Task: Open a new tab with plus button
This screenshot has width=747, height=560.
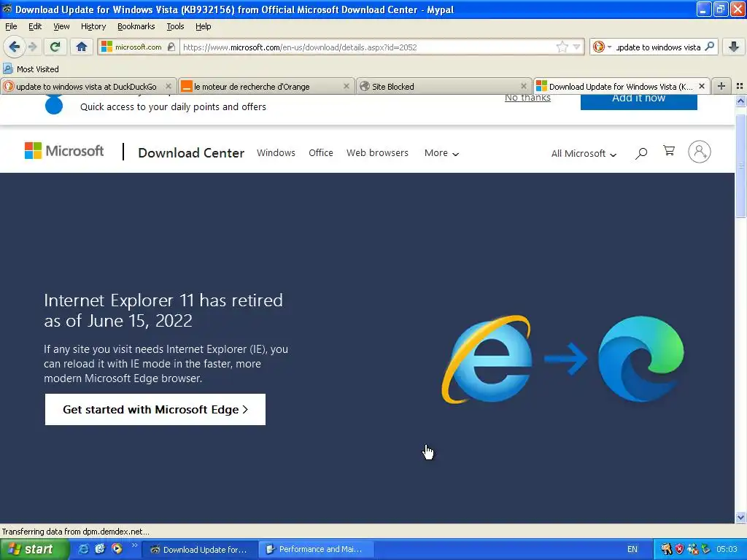Action: tap(721, 86)
